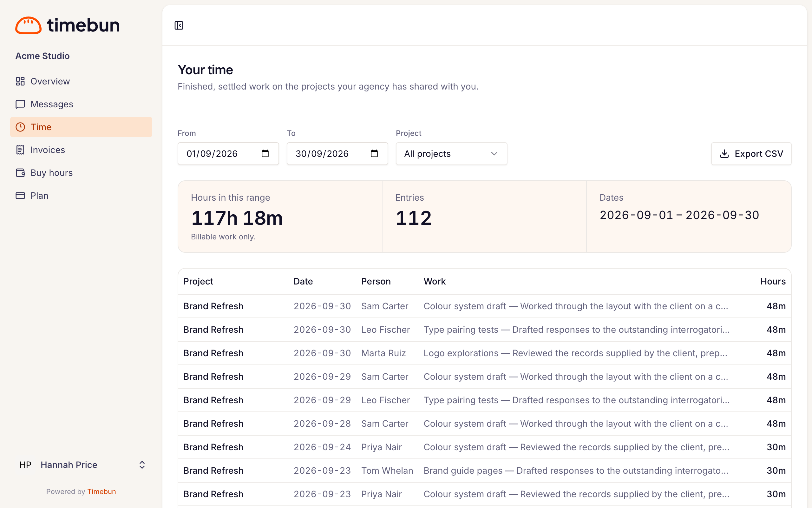Click Leo Fischer in the 2026-09-30 row
812x508 pixels.
pyautogui.click(x=385, y=330)
